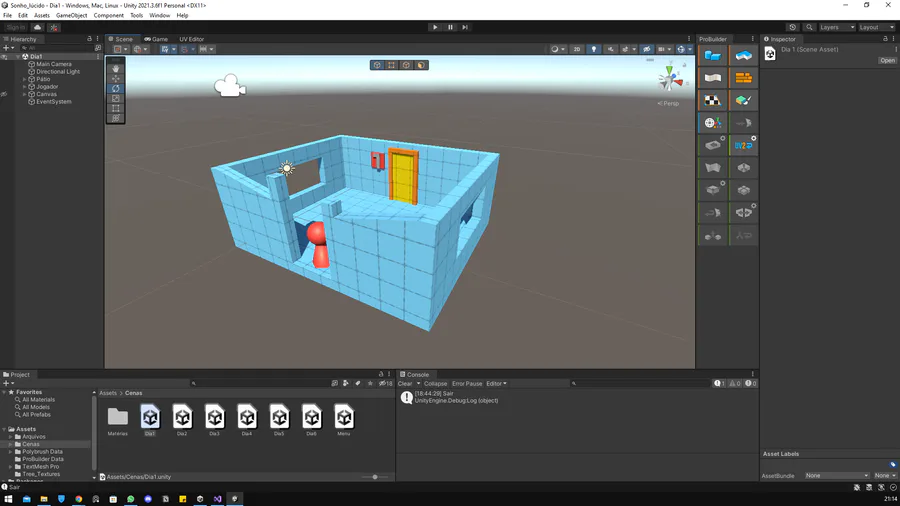
Task: Toggle Error Pause in Console
Action: pyautogui.click(x=467, y=384)
